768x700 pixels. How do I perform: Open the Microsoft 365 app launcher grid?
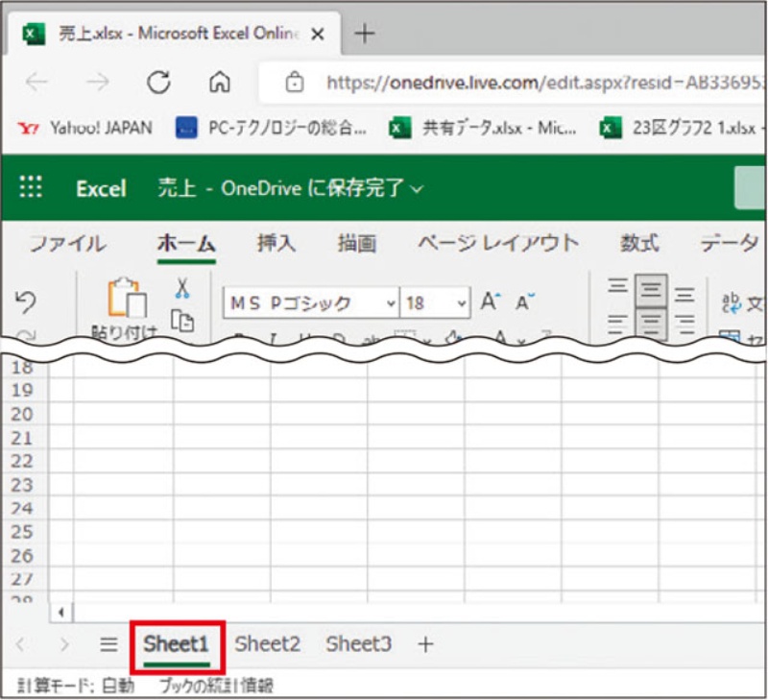32,188
